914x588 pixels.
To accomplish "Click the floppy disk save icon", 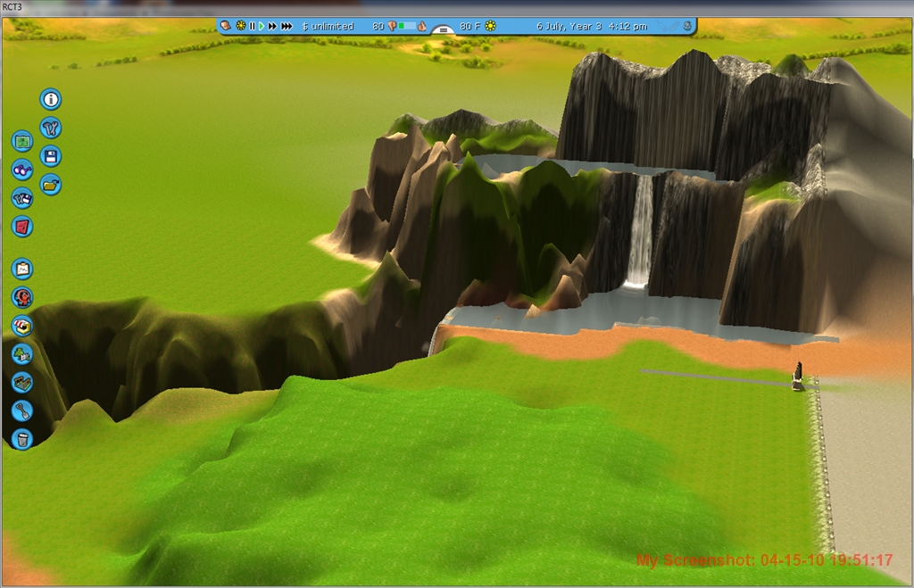I will coord(51,156).
